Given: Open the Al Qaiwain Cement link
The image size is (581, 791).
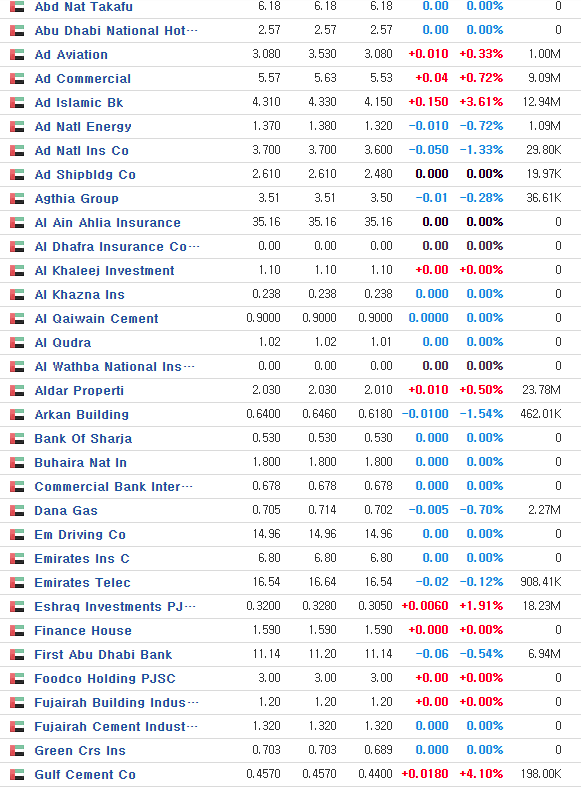Looking at the screenshot, I should [x=96, y=319].
